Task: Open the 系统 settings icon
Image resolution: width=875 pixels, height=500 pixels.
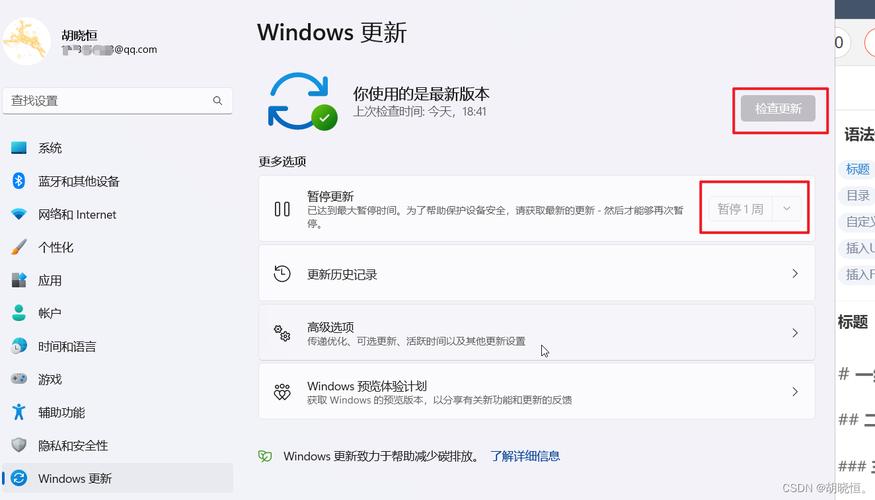Action: click(x=19, y=148)
